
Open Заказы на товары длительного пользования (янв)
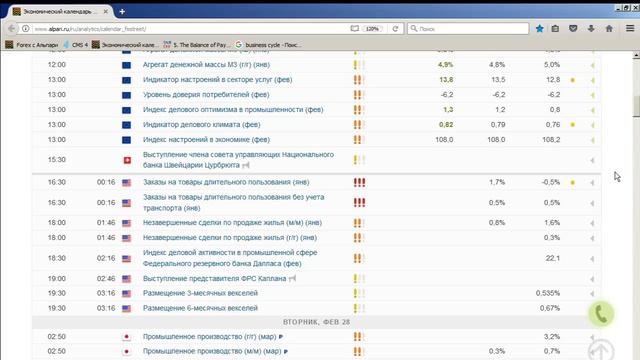(226, 182)
